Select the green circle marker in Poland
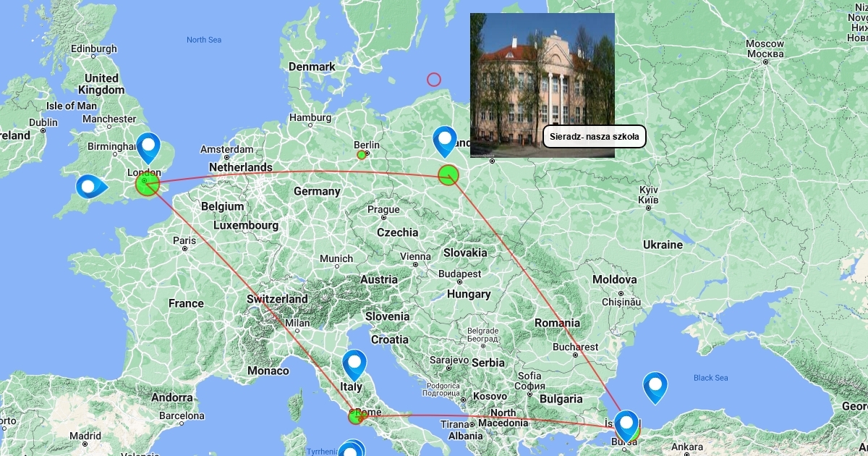 point(448,174)
